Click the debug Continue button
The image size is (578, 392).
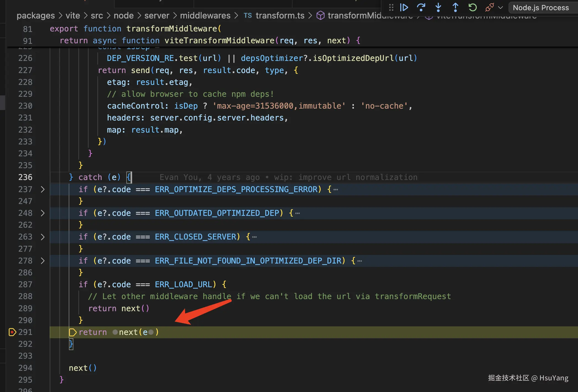coord(404,7)
